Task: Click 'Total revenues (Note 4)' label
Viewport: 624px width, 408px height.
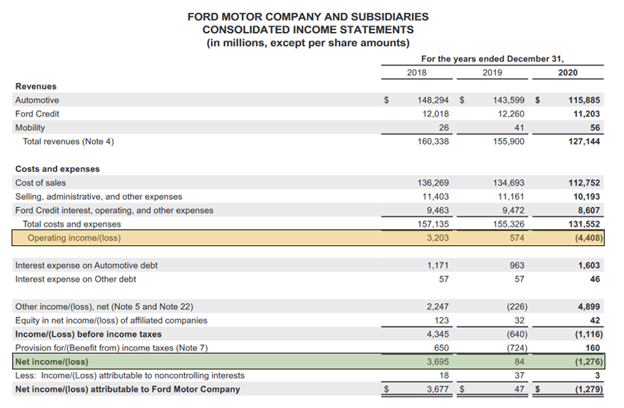Action: [68, 141]
